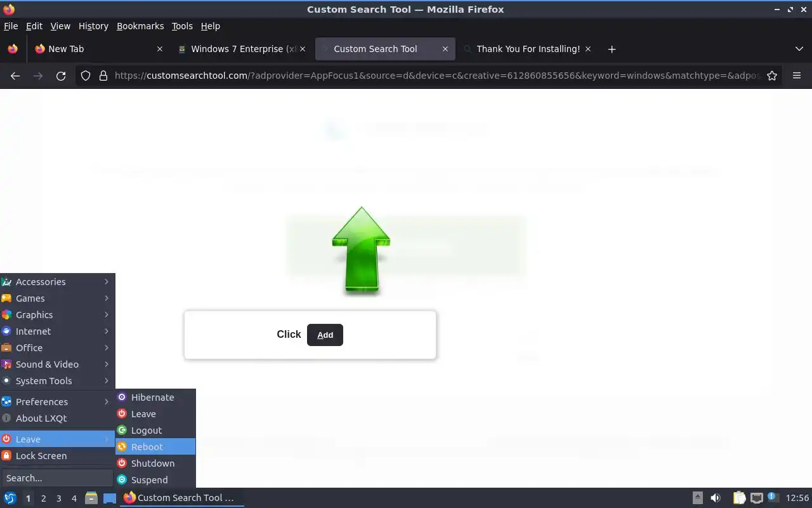Viewport: 812px width, 508px height.
Task: Close the Windows 7 Enterprise tab
Action: pyautogui.click(x=303, y=49)
